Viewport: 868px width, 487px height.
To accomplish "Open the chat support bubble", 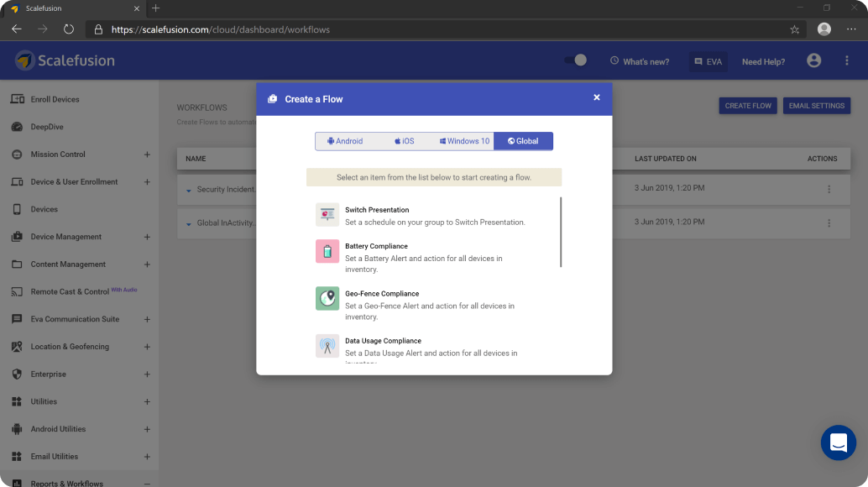I will pyautogui.click(x=838, y=442).
